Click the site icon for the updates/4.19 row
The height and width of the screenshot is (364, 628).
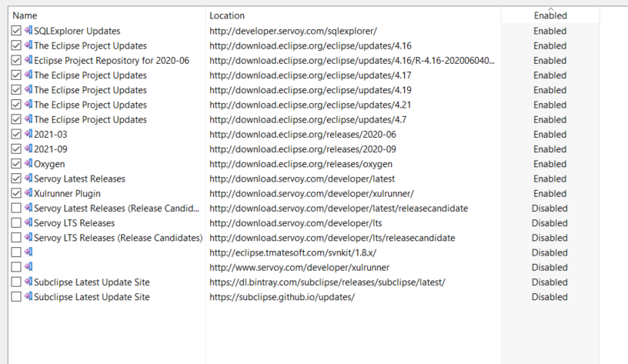coord(28,90)
